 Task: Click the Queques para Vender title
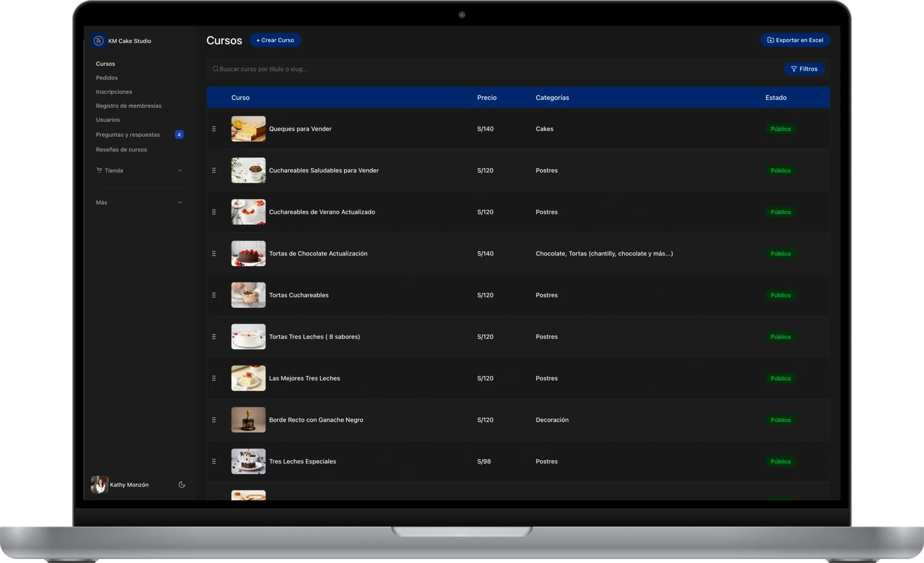pos(300,129)
